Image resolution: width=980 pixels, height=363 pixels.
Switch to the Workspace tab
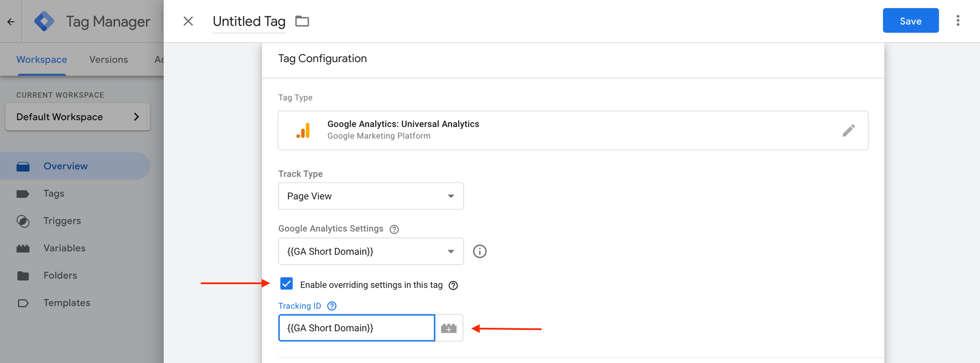pos(42,59)
